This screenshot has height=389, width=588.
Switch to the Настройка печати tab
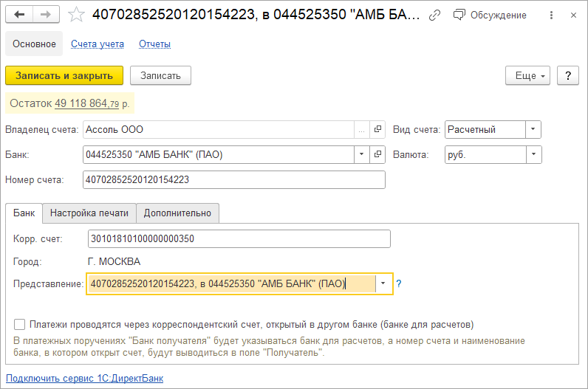tap(89, 213)
